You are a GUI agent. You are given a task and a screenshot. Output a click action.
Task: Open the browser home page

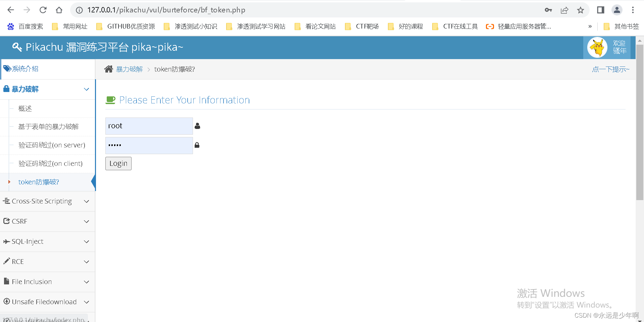(59, 10)
